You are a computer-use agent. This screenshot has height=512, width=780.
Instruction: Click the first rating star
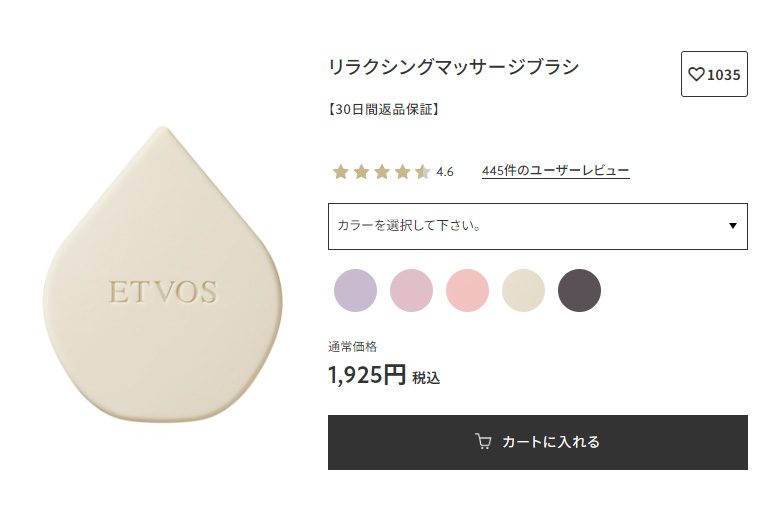click(x=341, y=172)
